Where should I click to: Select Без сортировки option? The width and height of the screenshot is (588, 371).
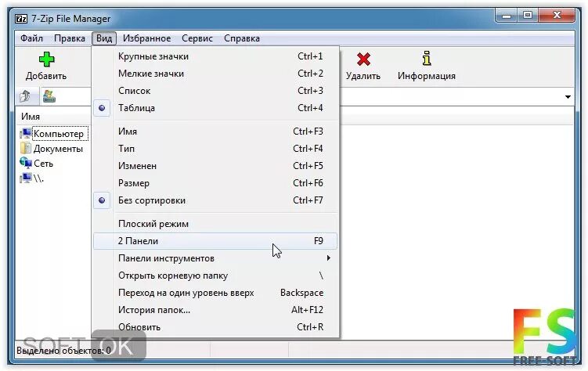(x=215, y=200)
